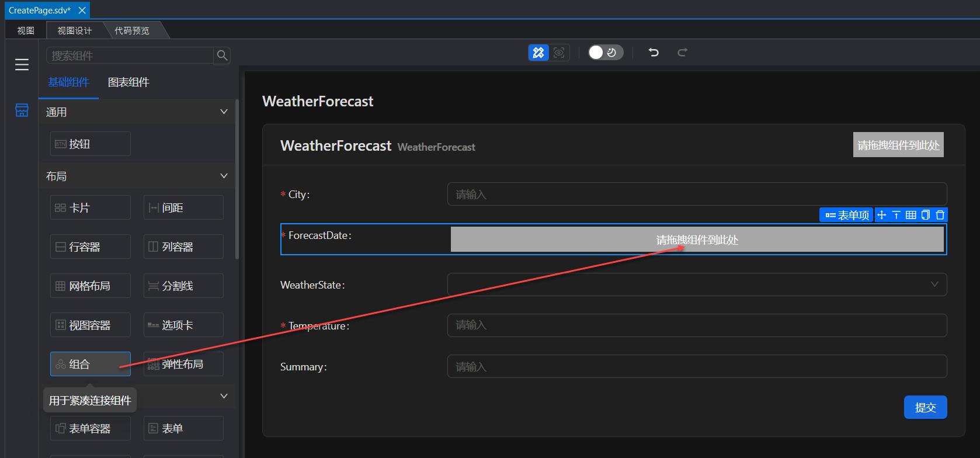The width and height of the screenshot is (980, 458).
Task: Switch to design edit mode icon
Action: click(538, 53)
